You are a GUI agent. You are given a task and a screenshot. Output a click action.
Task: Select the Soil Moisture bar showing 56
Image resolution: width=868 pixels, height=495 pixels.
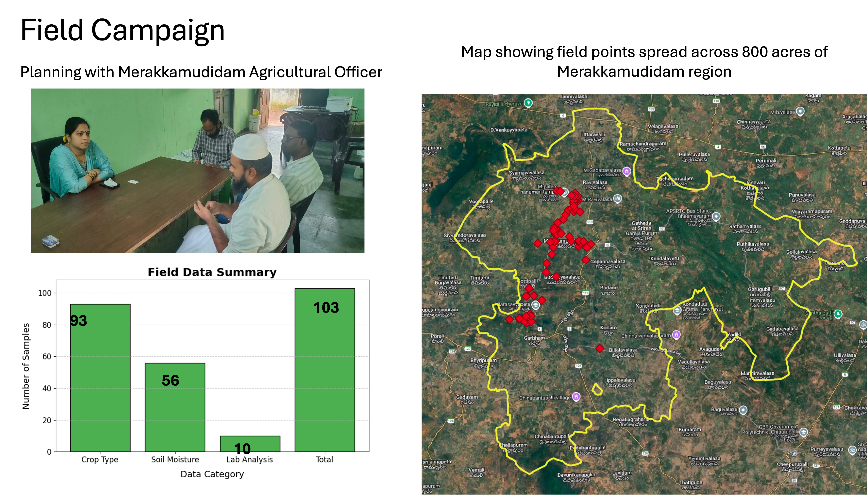pyautogui.click(x=175, y=407)
